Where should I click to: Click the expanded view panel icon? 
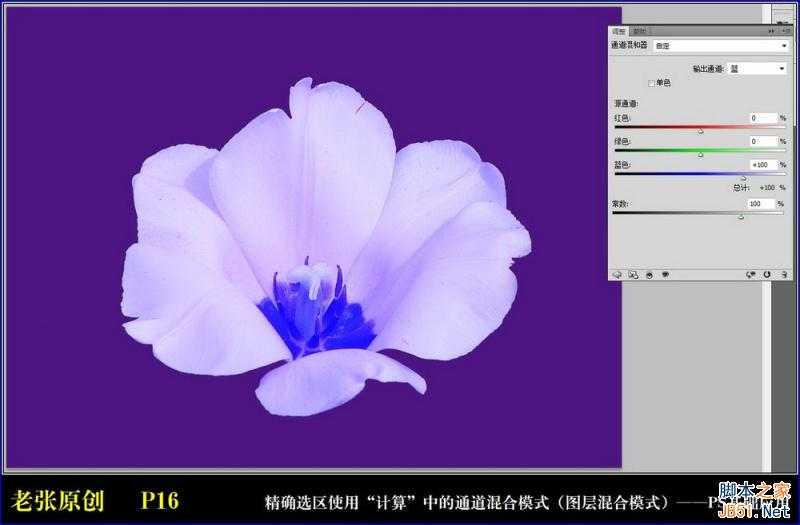(x=632, y=273)
